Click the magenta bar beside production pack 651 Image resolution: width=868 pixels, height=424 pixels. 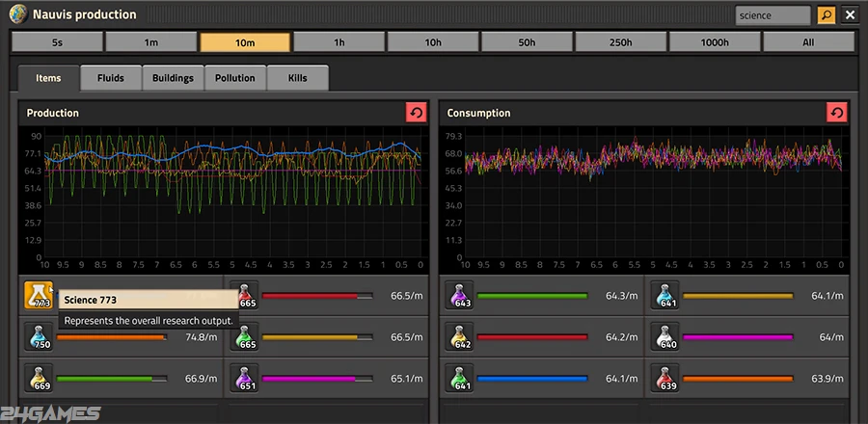[317, 379]
